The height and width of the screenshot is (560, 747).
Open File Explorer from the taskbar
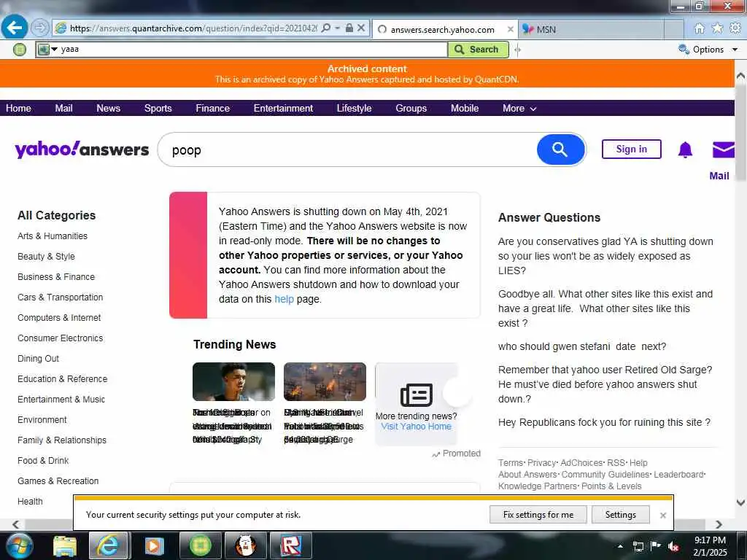65,547
